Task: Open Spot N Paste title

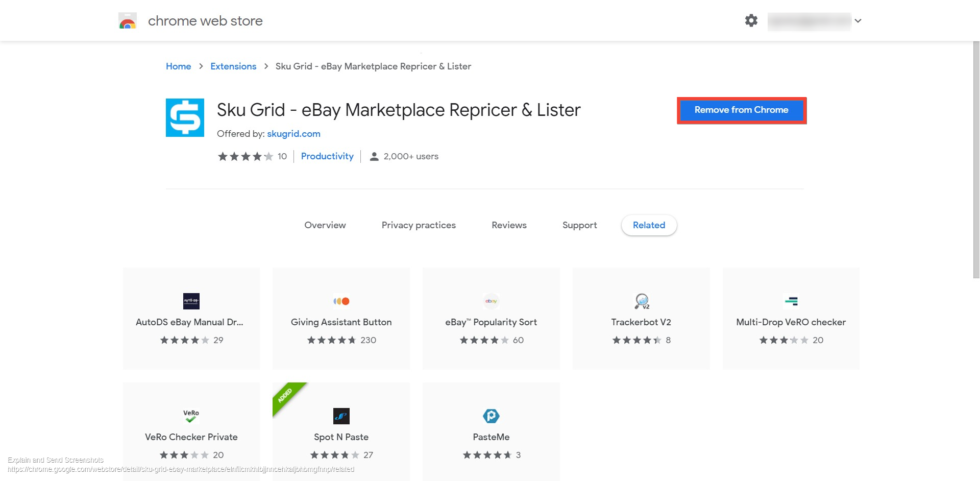Action: [341, 437]
